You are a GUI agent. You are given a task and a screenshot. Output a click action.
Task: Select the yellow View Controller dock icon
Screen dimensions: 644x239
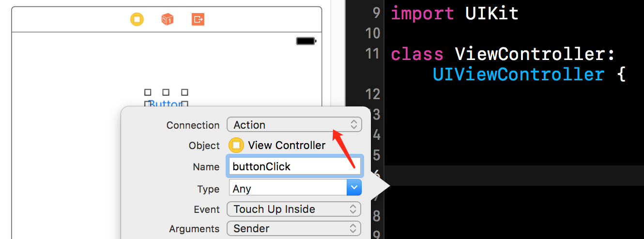pyautogui.click(x=137, y=19)
